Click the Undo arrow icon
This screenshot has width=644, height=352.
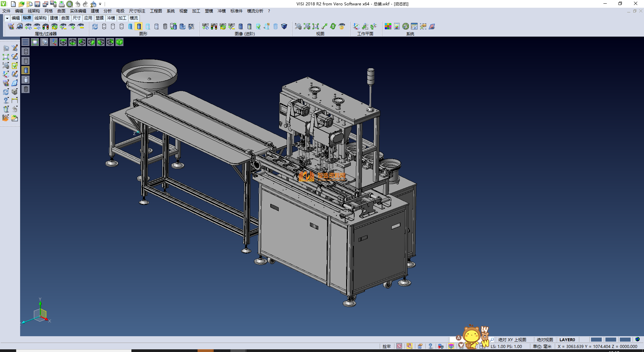click(x=78, y=4)
